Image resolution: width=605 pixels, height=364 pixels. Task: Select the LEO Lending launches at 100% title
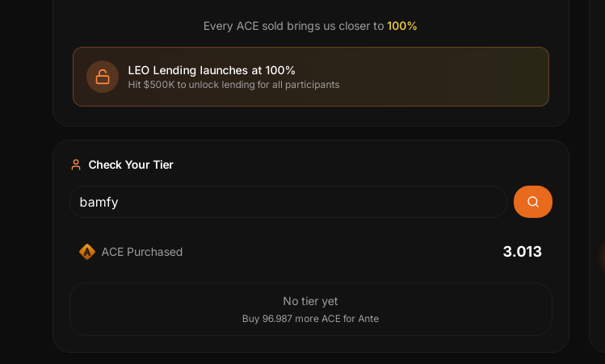212,70
